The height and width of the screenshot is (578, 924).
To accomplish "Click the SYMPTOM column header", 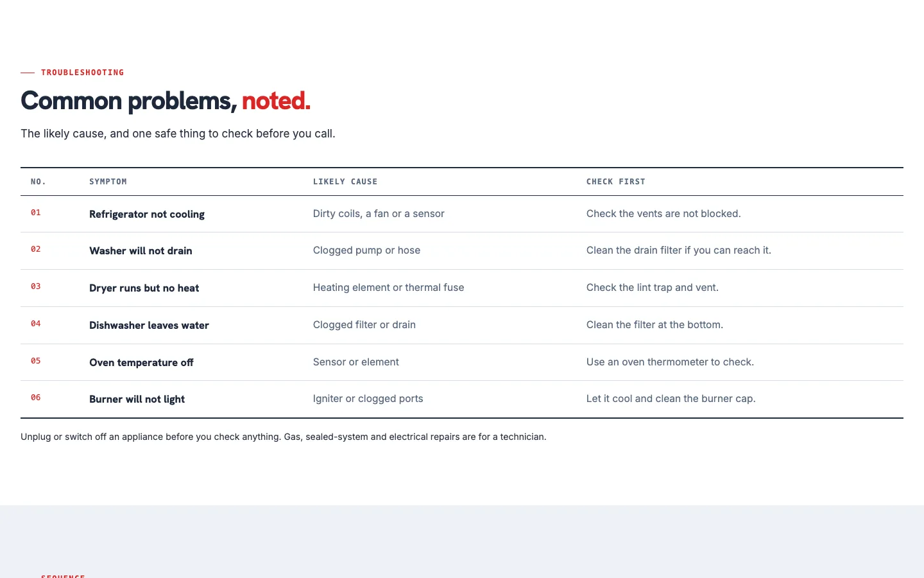I will coord(108,182).
